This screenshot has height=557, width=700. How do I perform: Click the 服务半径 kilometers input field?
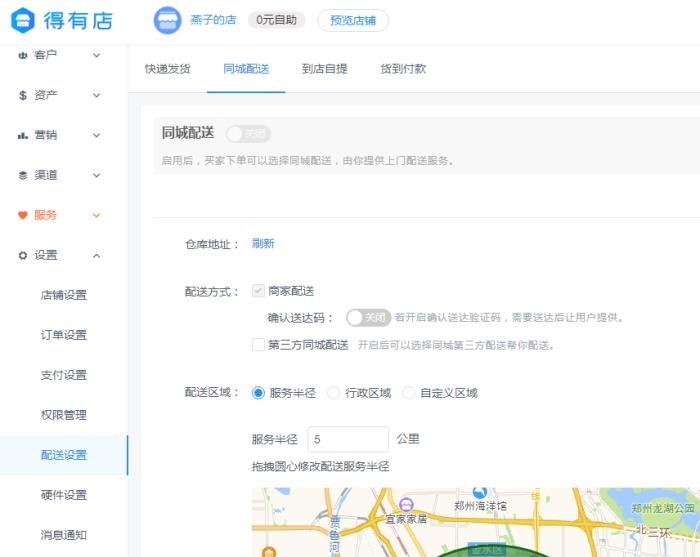[348, 439]
